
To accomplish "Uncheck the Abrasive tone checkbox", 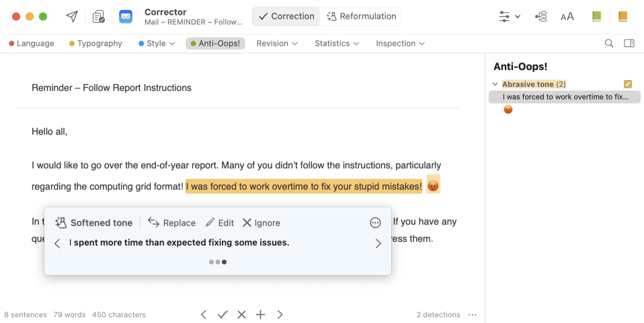I will (x=628, y=84).
